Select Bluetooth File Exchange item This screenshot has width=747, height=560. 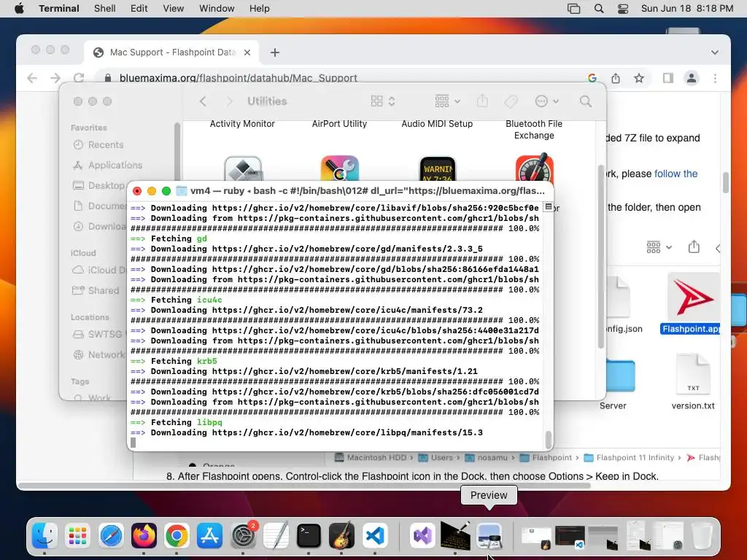pyautogui.click(x=534, y=130)
